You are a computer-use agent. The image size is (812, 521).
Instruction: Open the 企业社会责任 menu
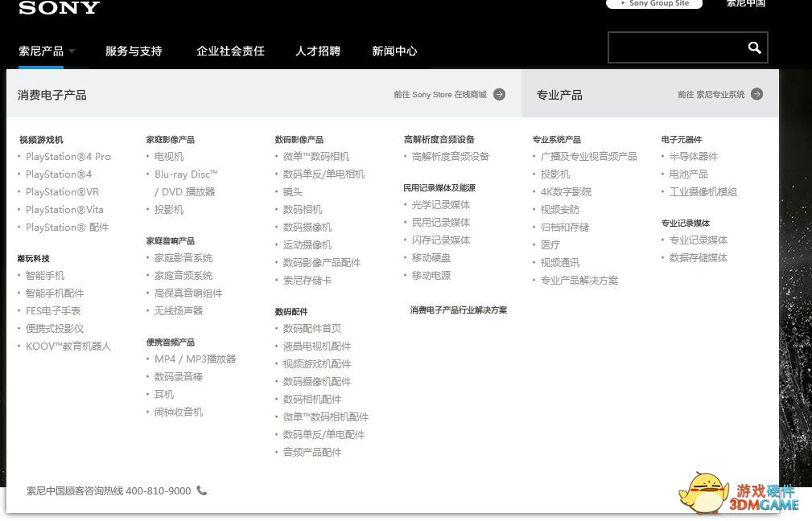click(230, 51)
